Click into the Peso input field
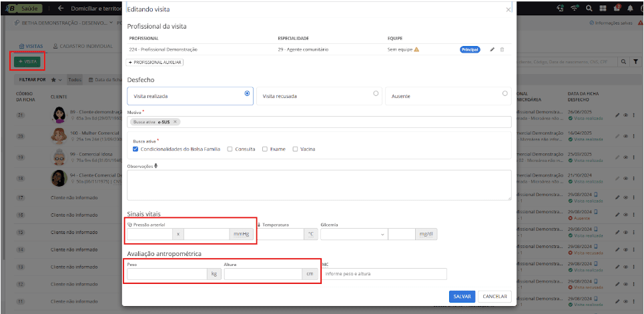 click(x=167, y=274)
